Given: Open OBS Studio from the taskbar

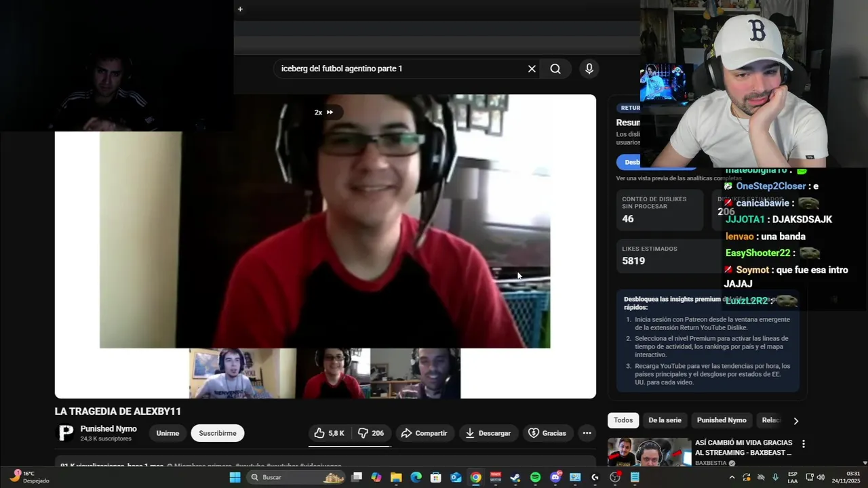Looking at the screenshot, I should coord(615,477).
